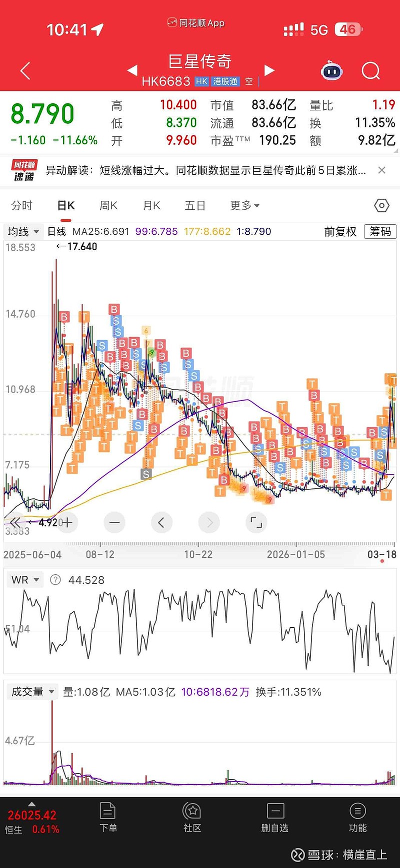Move chart left with the left chevron button
The width and height of the screenshot is (400, 868).
(x=161, y=522)
